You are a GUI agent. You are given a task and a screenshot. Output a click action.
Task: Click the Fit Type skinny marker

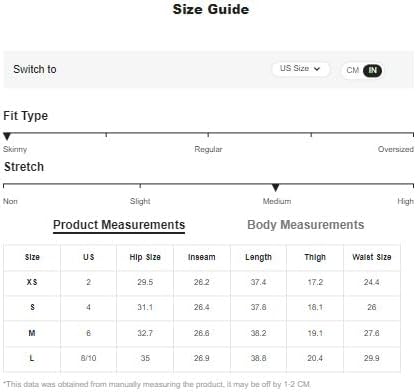(x=7, y=136)
